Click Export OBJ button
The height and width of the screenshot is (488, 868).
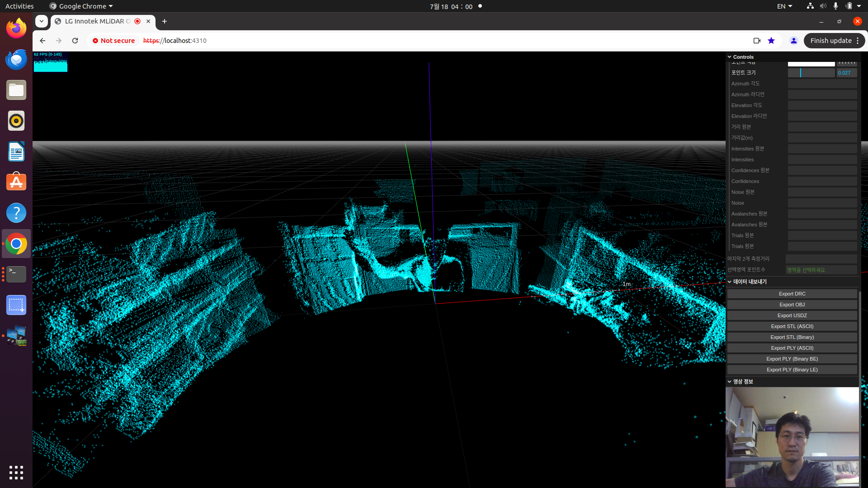(792, 305)
